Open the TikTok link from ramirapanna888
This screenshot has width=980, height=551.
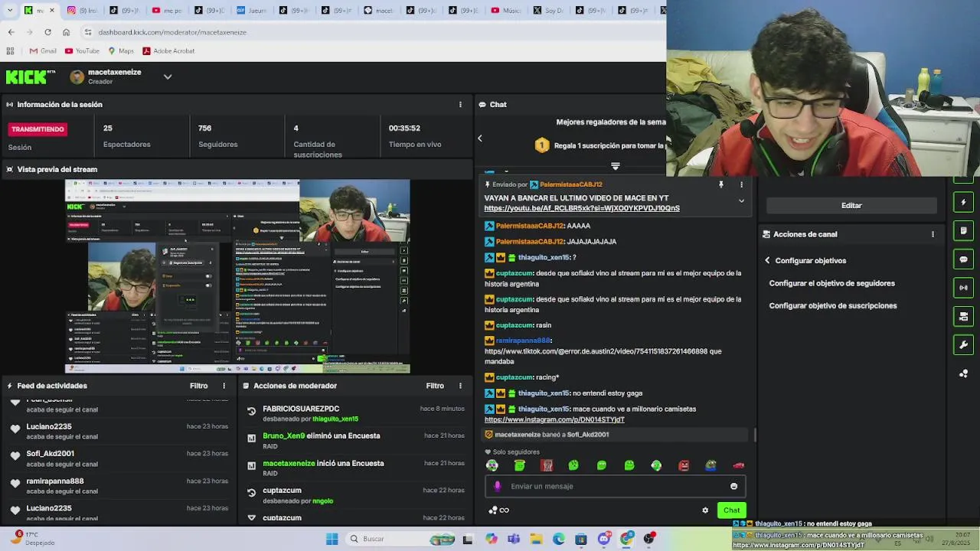tap(596, 351)
